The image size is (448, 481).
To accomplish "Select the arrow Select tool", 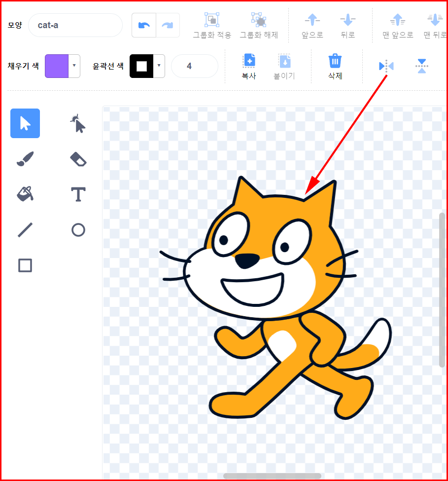I will pos(25,123).
